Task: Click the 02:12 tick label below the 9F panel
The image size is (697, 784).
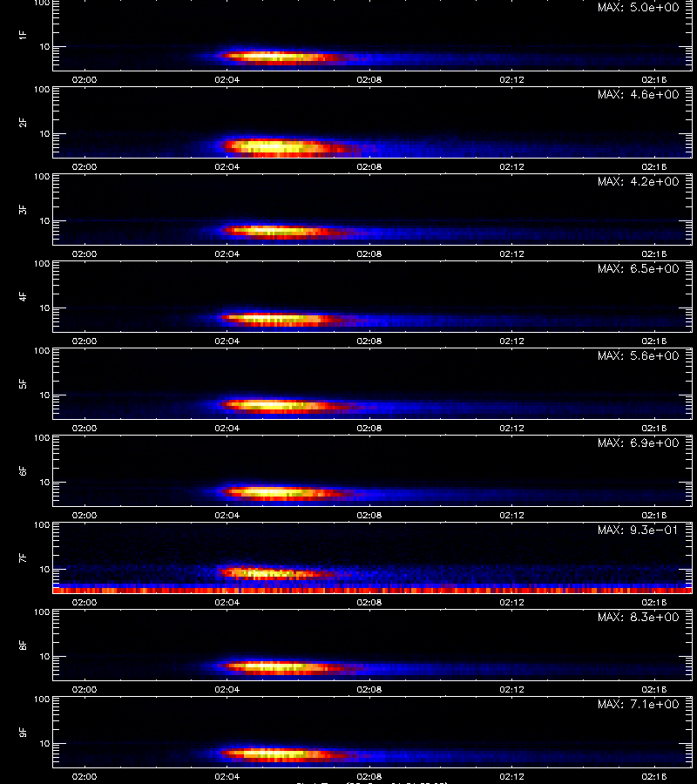Action: coord(511,776)
